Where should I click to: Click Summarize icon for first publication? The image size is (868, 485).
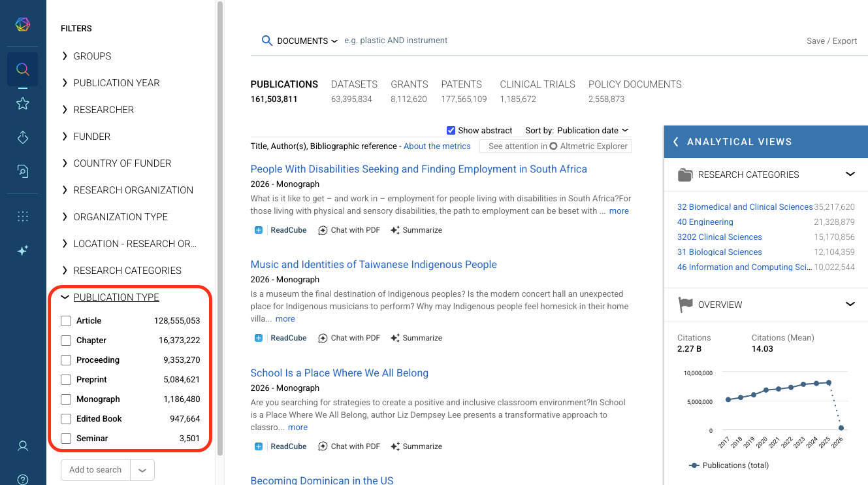click(395, 230)
